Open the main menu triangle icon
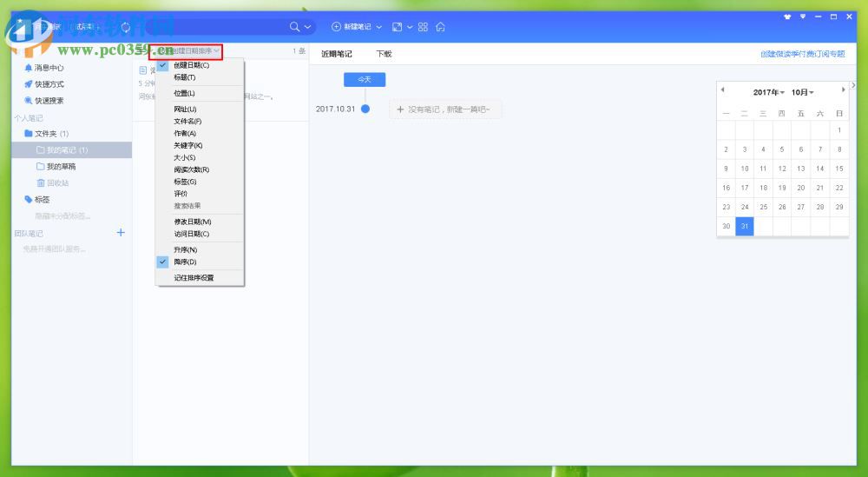The image size is (868, 477). pos(803,17)
